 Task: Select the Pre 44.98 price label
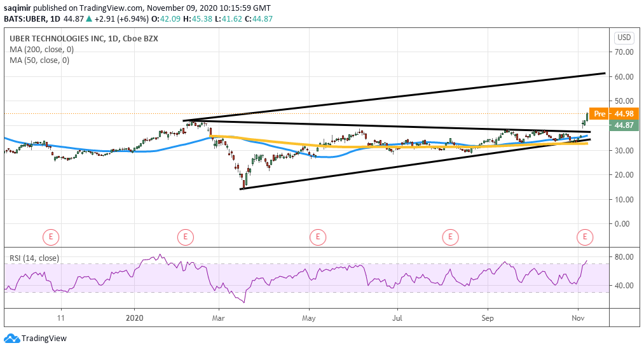[614, 114]
